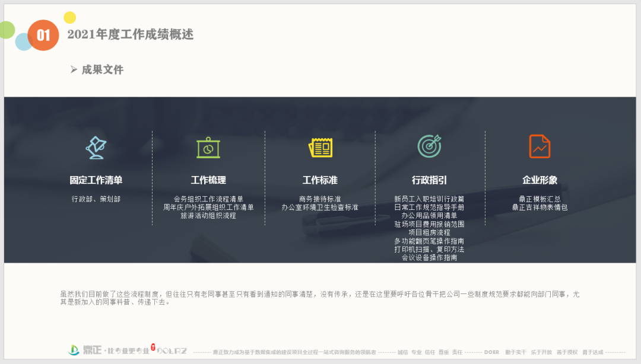Viewport: 641px width, 364px height.
Task: Select the paragraph starting with 虽然我们目前做了
Action: point(319,298)
